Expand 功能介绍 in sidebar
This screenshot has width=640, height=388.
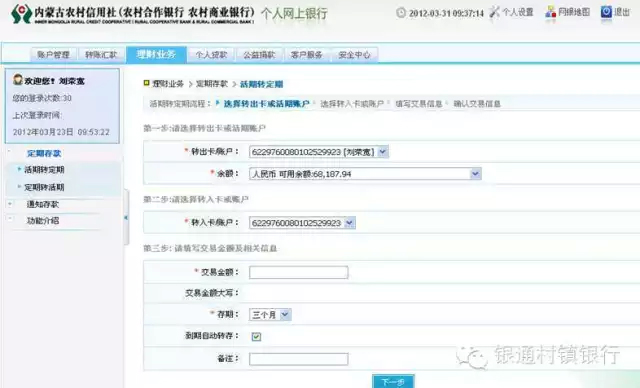[x=10, y=220]
